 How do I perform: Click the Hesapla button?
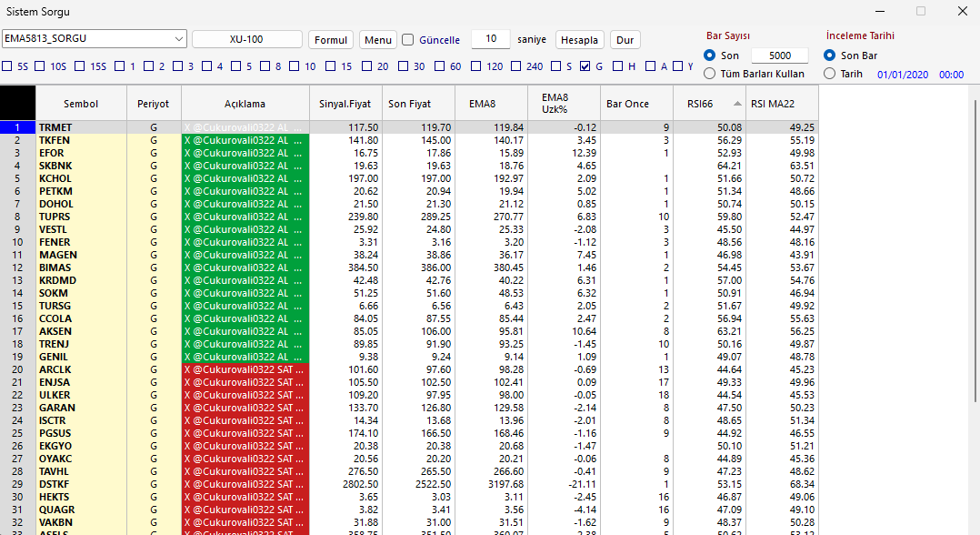tap(579, 40)
